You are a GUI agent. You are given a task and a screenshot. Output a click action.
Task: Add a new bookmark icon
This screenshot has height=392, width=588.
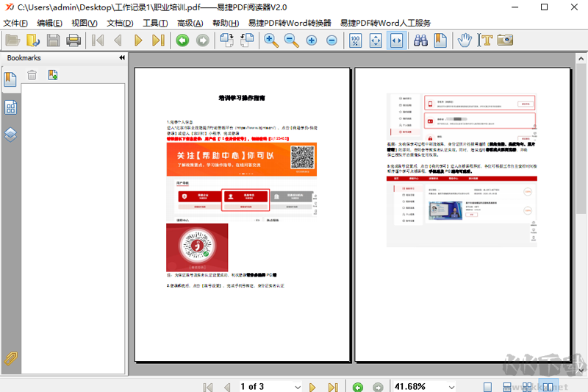tap(52, 75)
